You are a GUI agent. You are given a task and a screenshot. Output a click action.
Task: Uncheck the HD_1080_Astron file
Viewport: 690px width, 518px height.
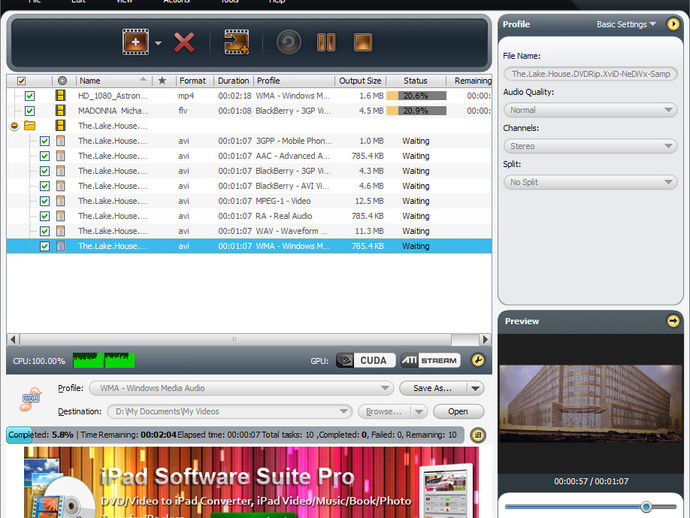point(29,96)
